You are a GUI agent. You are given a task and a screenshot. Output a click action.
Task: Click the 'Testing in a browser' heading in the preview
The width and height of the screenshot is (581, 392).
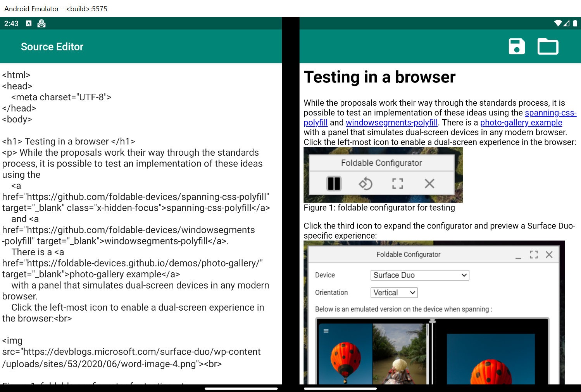[x=379, y=77]
